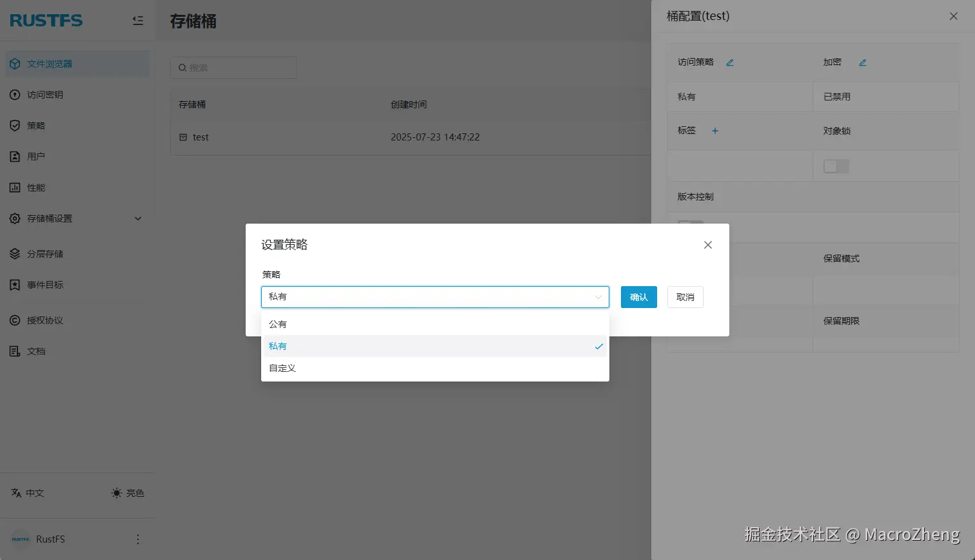This screenshot has height=560, width=975.
Task: Click the 2025-07-23 14:47:22 creation time
Action: (x=435, y=137)
